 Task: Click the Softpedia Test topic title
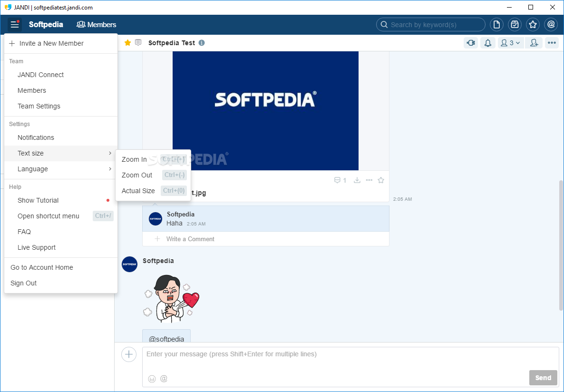[172, 43]
